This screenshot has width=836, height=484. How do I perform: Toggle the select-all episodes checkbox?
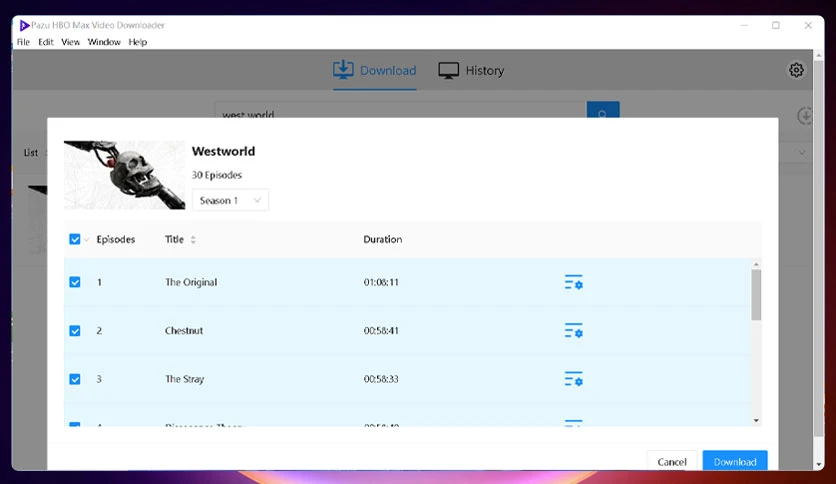75,239
